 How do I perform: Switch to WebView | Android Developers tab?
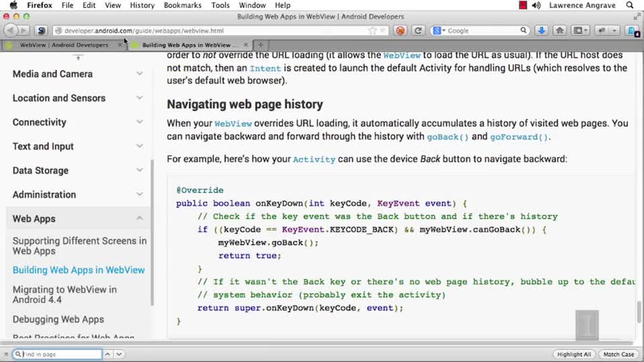click(64, 45)
